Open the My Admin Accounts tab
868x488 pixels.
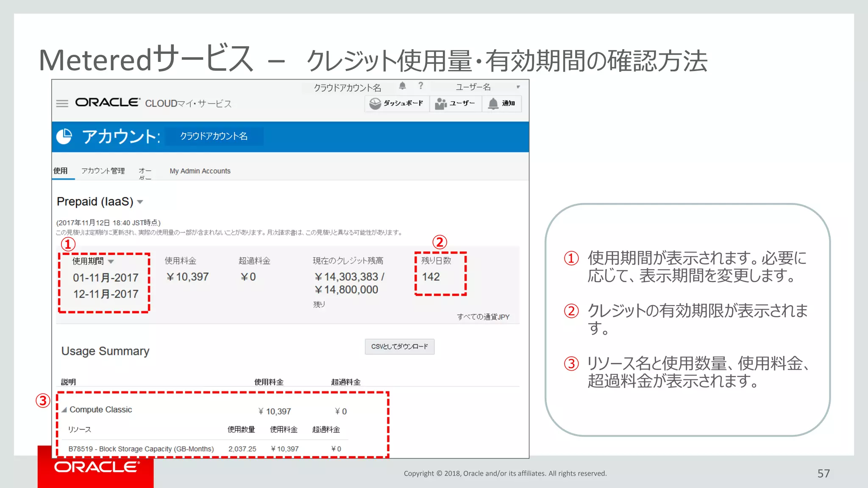[x=200, y=171]
